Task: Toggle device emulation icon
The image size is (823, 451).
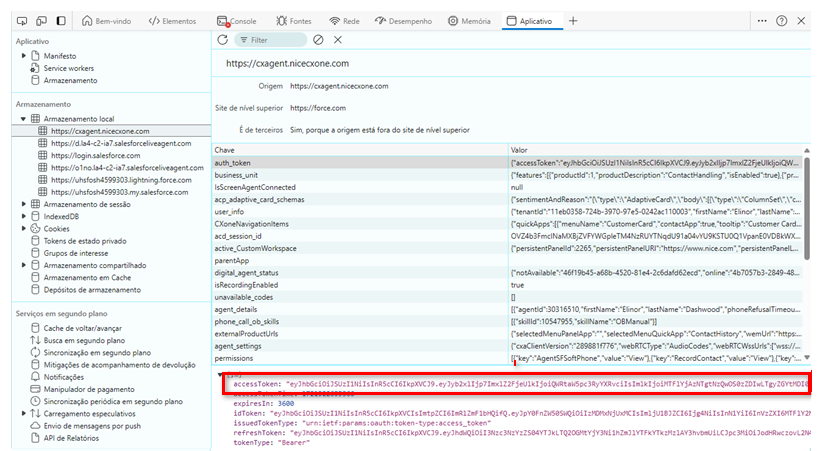Action: coord(41,21)
